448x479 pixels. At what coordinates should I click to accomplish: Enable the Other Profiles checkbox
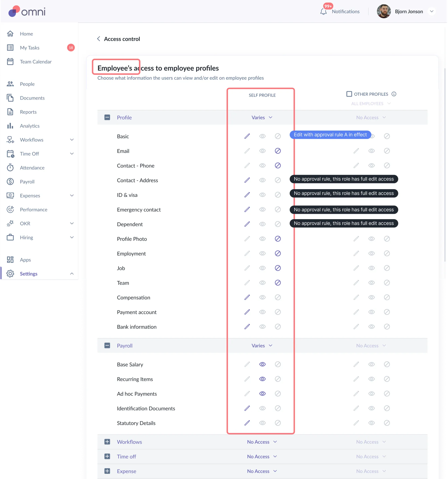[x=349, y=94]
